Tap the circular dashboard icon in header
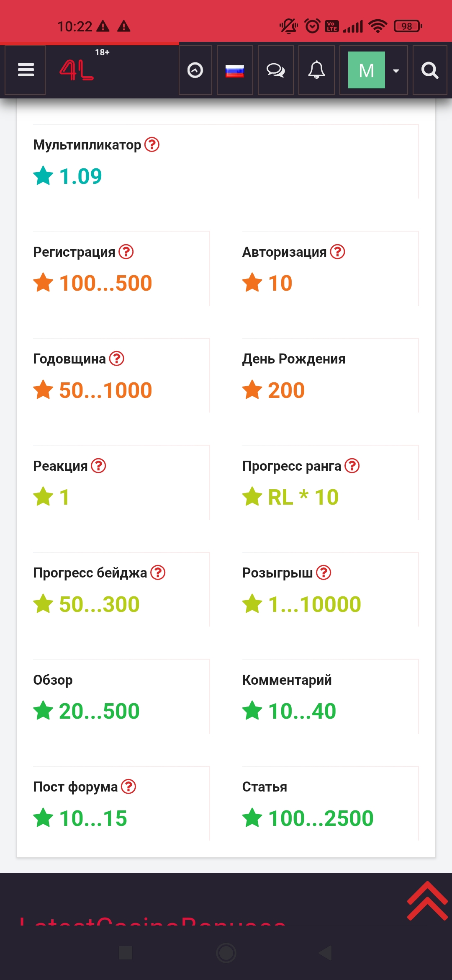This screenshot has height=980, width=452. tap(195, 70)
